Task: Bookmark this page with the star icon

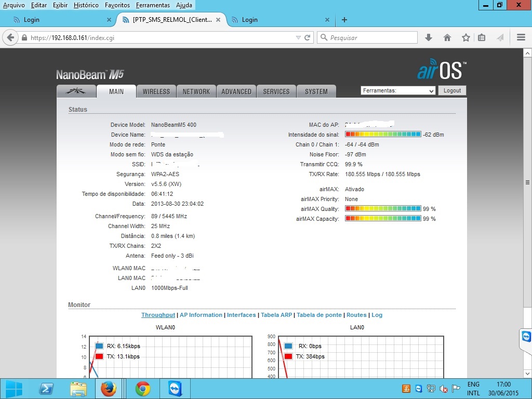Action: [x=466, y=38]
